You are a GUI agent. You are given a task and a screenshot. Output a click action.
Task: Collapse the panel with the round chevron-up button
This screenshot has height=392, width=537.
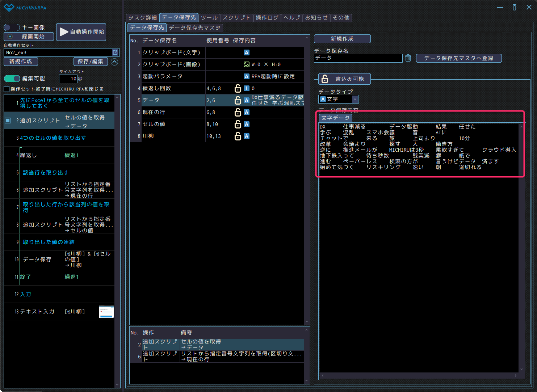coord(114,62)
